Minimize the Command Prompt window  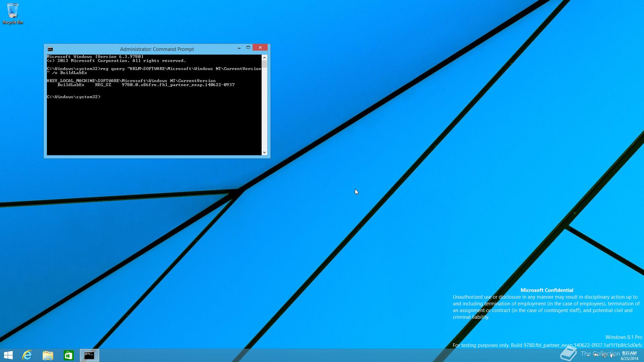tap(239, 48)
